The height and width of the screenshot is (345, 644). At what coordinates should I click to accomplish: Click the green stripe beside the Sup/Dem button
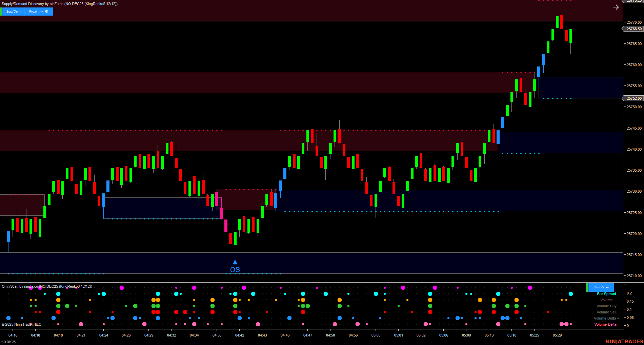point(1,12)
